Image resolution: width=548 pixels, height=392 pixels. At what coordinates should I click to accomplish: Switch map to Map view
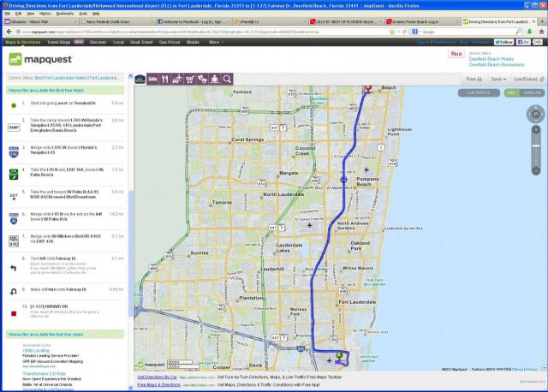point(512,93)
